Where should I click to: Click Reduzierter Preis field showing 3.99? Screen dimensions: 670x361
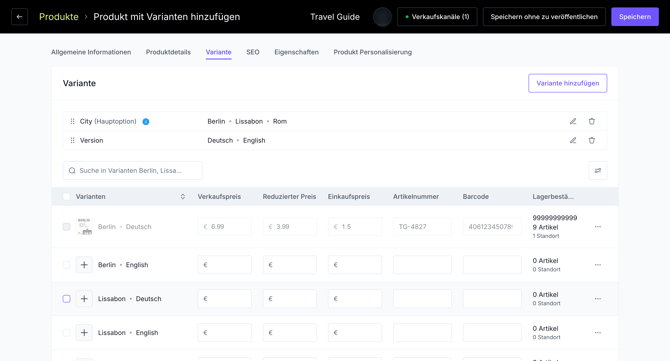click(x=290, y=226)
